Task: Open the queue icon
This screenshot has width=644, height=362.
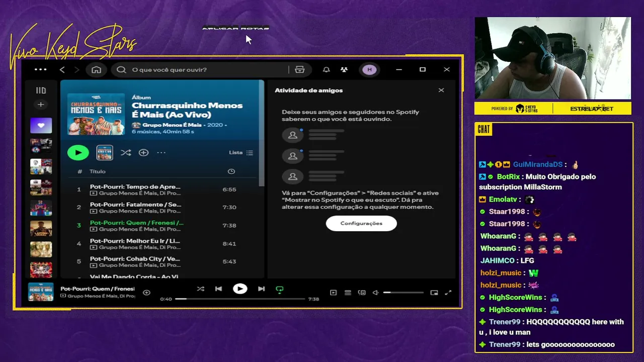Action: pyautogui.click(x=348, y=293)
